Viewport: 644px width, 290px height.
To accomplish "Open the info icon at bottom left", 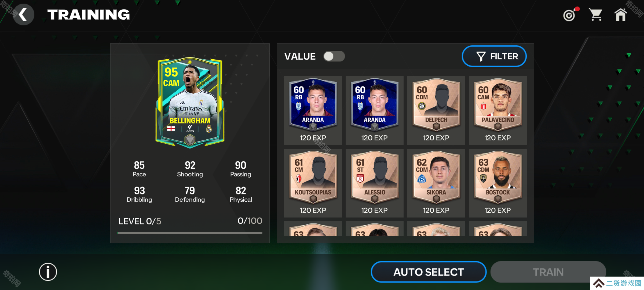I will [48, 272].
